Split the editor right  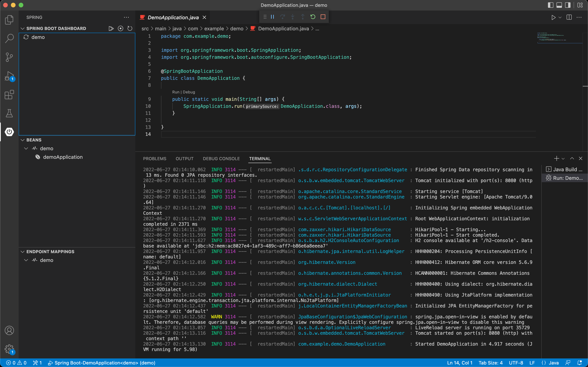569,17
